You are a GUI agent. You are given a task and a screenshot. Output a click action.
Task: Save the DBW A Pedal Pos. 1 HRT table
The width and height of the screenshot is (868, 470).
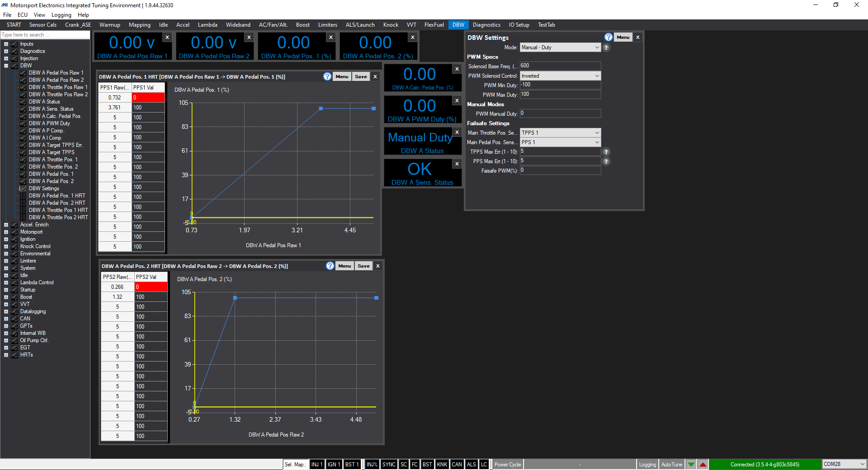(x=361, y=77)
